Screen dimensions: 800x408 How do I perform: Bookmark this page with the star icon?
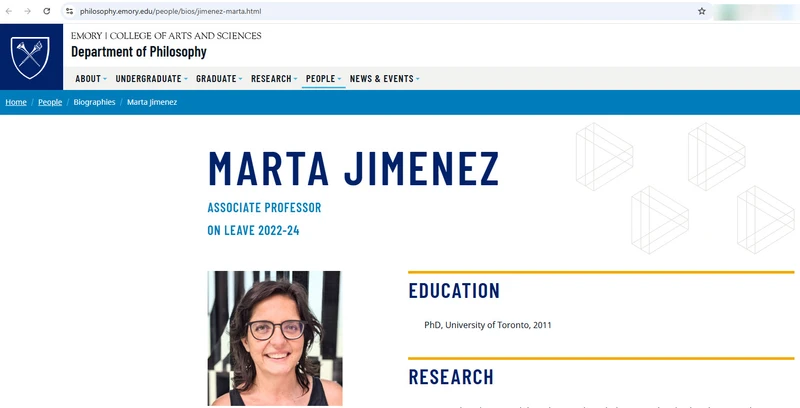702,11
